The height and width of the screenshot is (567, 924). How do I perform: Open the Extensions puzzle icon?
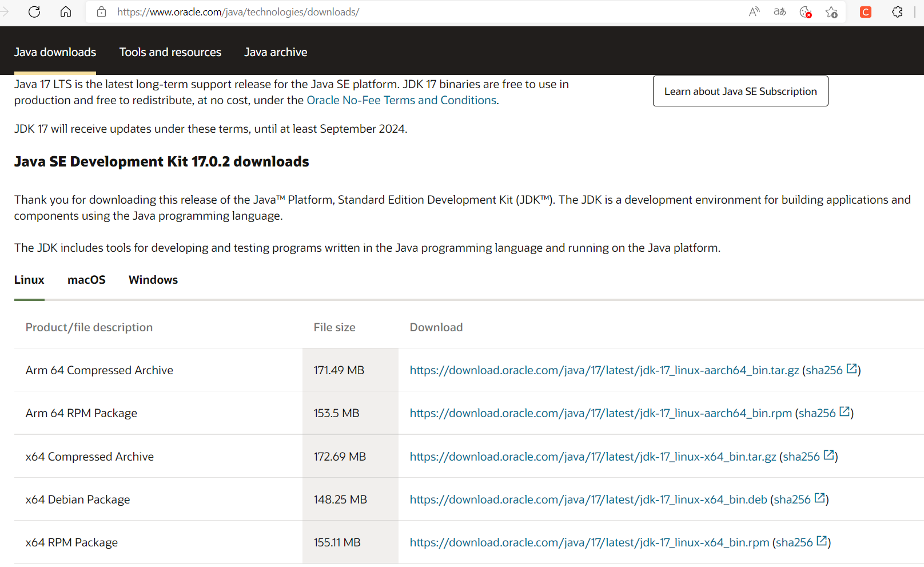[x=897, y=12]
